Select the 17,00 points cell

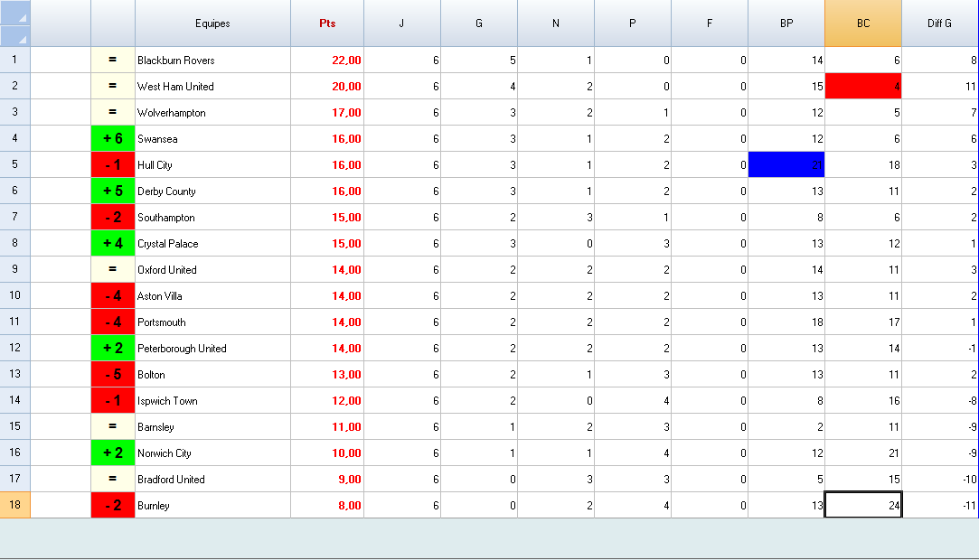327,113
